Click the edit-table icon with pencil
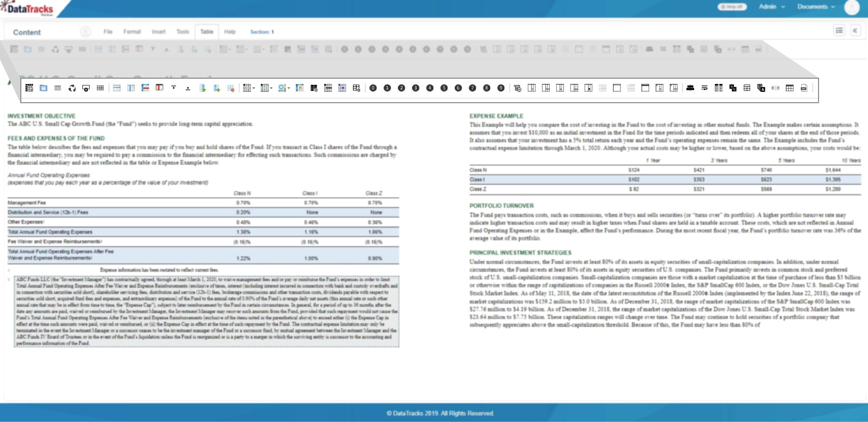Screen dimensions: 868x422 (29, 88)
